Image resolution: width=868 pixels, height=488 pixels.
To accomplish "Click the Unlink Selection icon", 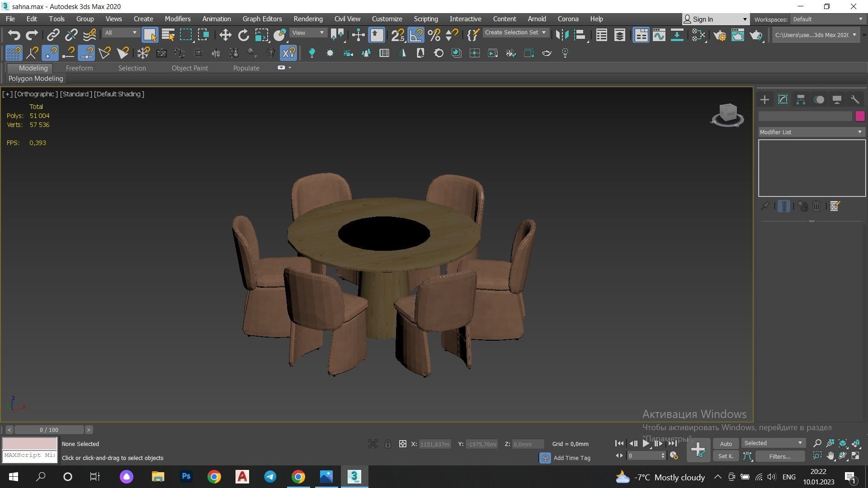I will [x=71, y=35].
